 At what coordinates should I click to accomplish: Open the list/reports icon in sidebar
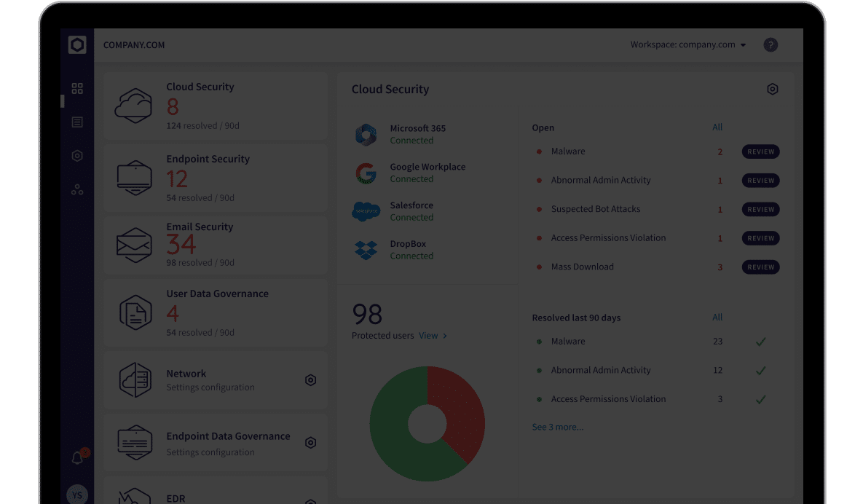(77, 122)
